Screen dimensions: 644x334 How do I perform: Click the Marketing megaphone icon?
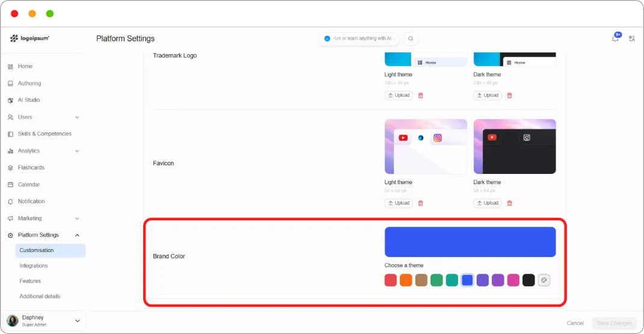[10, 218]
